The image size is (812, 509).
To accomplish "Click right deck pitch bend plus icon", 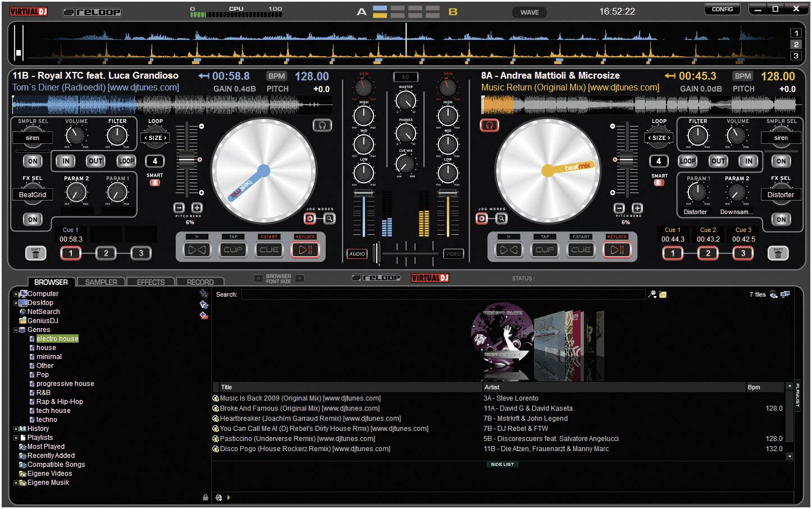I will 637,208.
